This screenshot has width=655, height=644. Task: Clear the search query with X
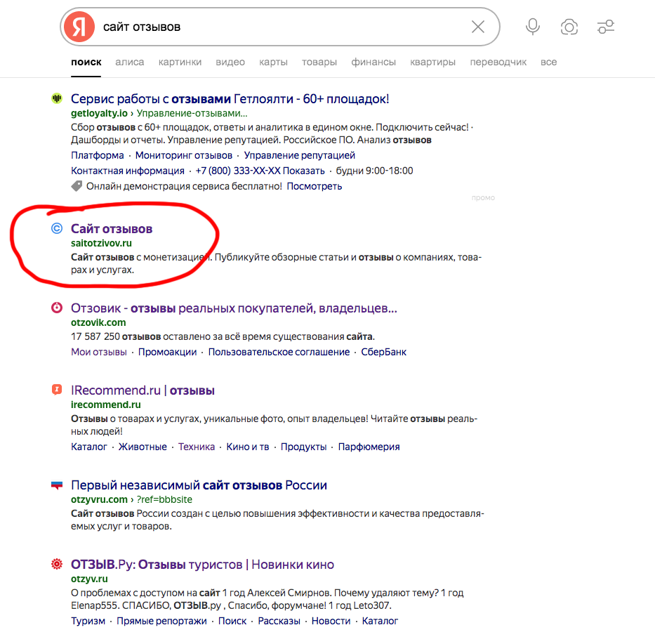(x=477, y=27)
